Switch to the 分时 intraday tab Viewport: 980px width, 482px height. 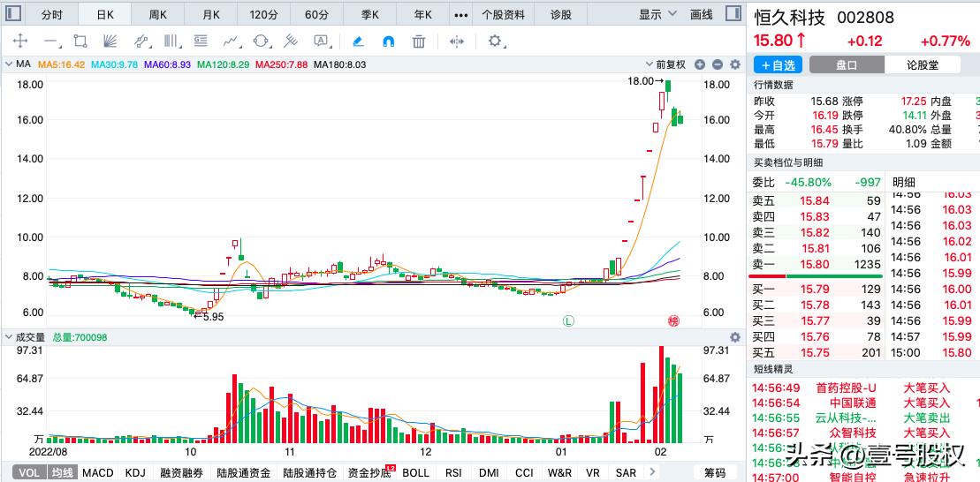(x=52, y=14)
